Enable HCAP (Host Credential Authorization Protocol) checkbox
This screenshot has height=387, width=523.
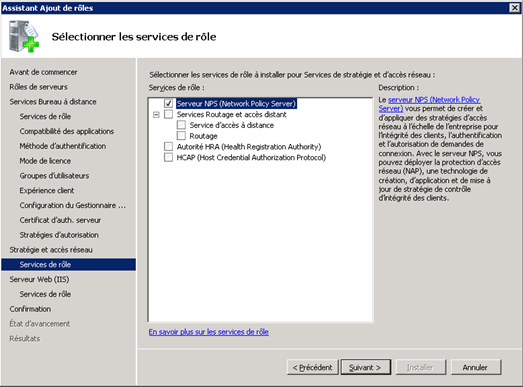click(x=168, y=157)
